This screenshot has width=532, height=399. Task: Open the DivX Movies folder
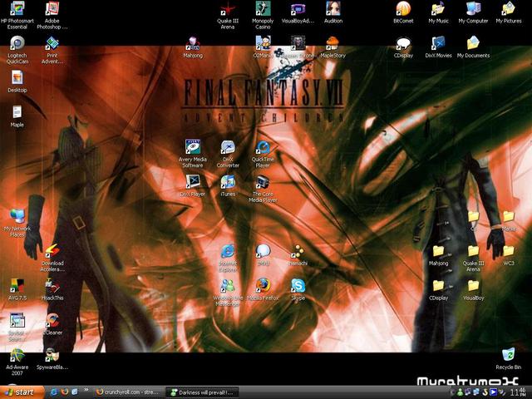coord(438,47)
